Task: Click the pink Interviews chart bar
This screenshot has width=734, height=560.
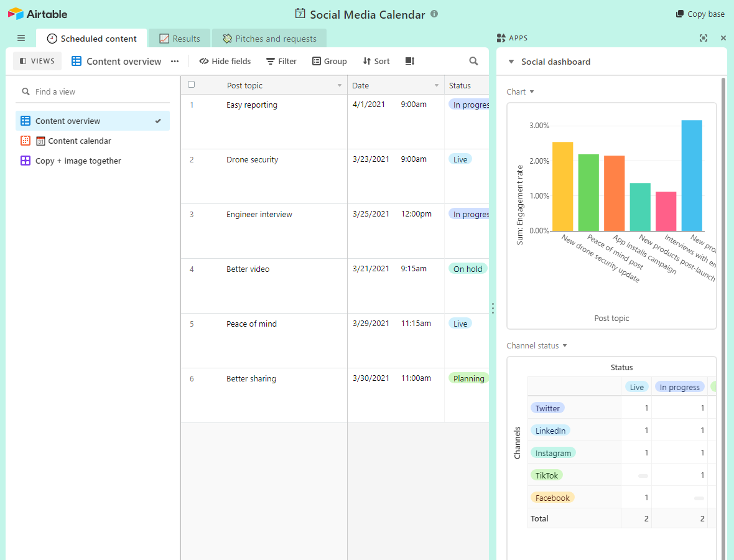Action: click(x=666, y=211)
